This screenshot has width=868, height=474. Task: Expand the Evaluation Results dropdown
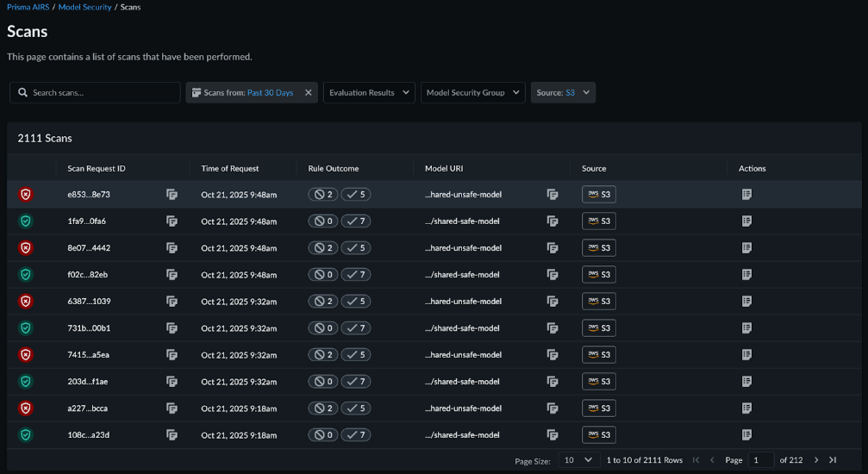tap(369, 93)
